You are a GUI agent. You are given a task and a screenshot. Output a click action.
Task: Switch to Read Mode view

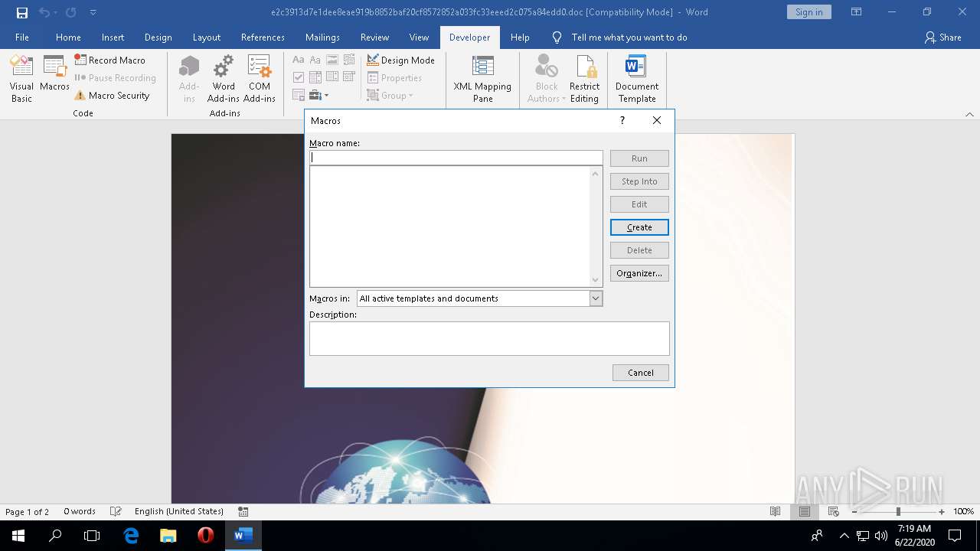pos(775,511)
